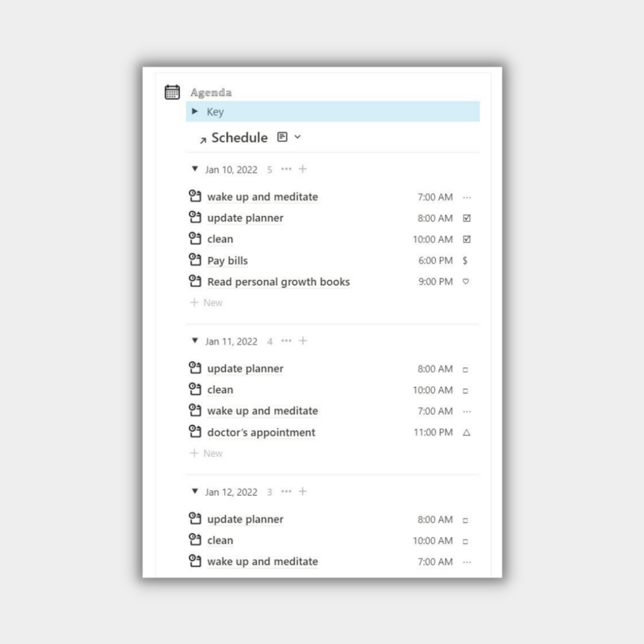
Task: Open the Pay bills entry
Action: click(227, 261)
